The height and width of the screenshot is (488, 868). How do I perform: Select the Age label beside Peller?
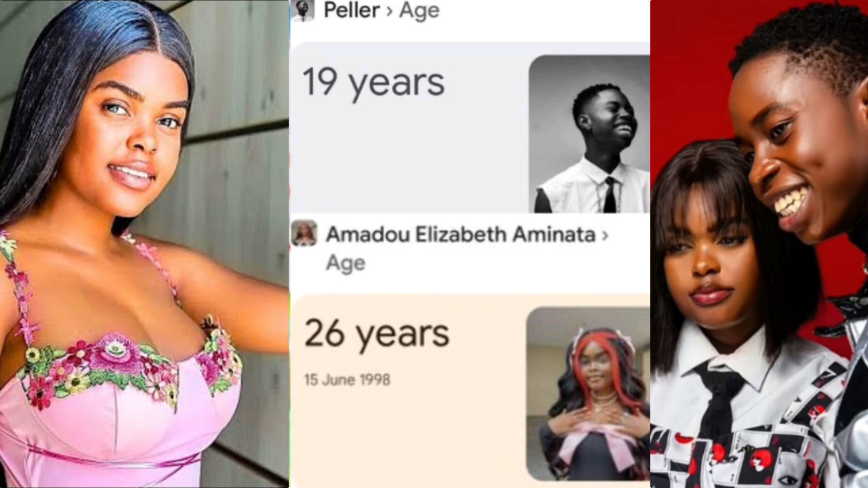(419, 11)
